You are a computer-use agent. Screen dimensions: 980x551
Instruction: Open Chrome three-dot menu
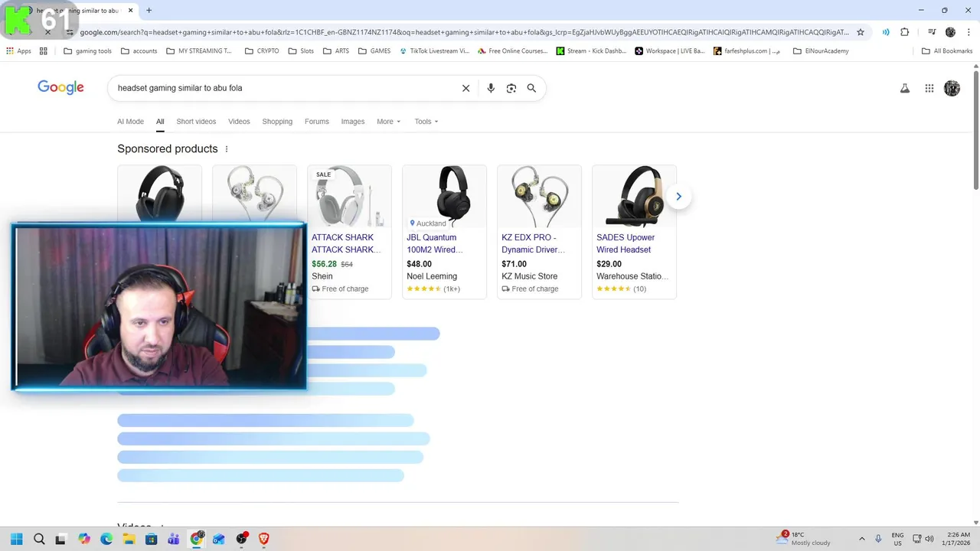pyautogui.click(x=968, y=32)
